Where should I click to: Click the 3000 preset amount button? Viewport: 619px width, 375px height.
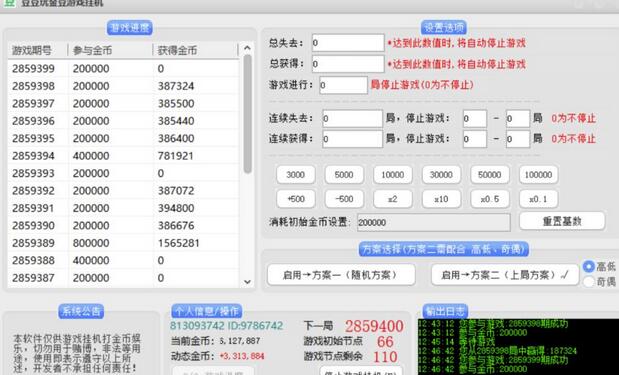pos(296,175)
